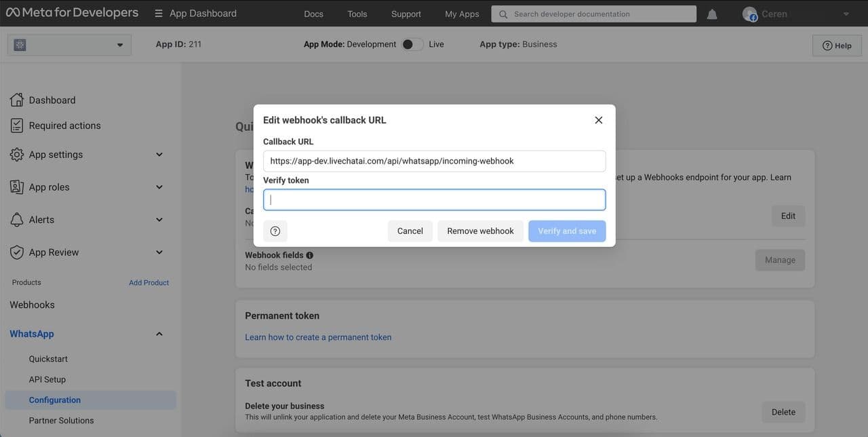
Task: Click the Help button
Action: click(837, 45)
